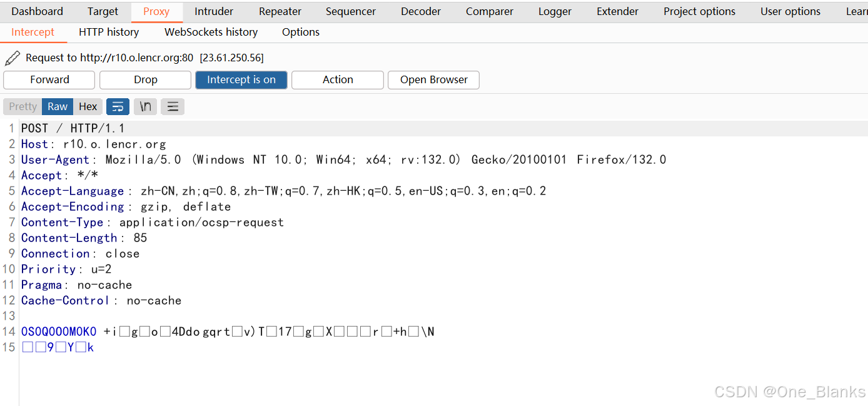Open the Target tab
The width and height of the screenshot is (868, 406).
click(x=103, y=11)
